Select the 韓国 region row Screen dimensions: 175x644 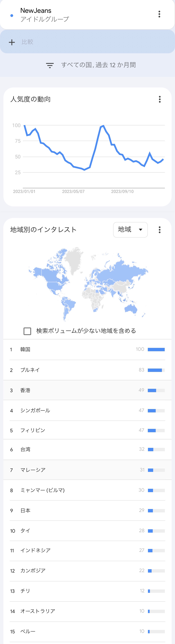[87, 350]
